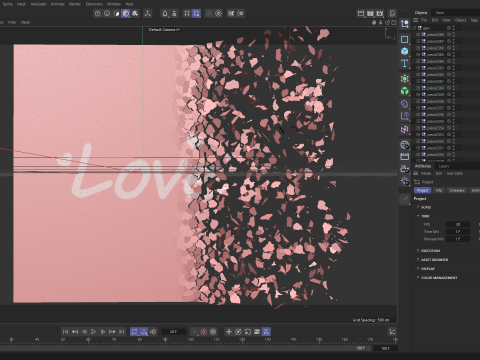The height and width of the screenshot is (360, 480).
Task: Toggle the red Autokey button
Action: tap(204, 331)
